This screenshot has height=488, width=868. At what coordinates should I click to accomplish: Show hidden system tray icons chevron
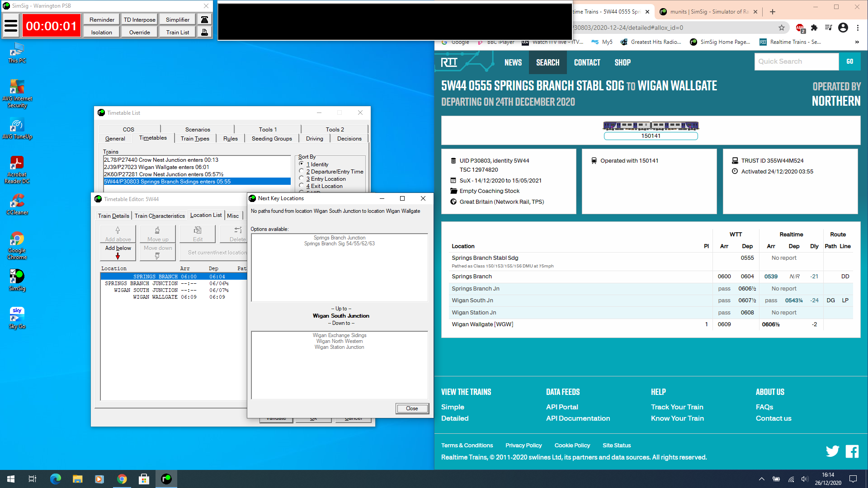(x=762, y=479)
